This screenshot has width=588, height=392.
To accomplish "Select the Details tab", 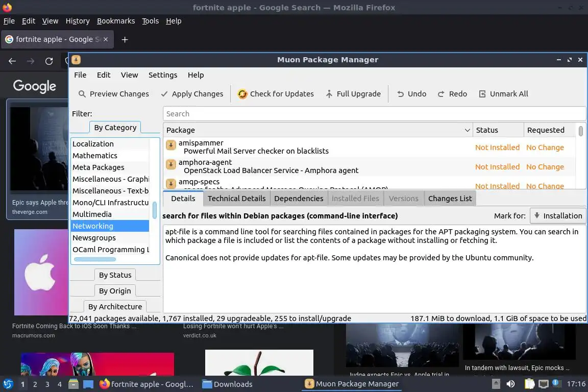I will click(183, 199).
